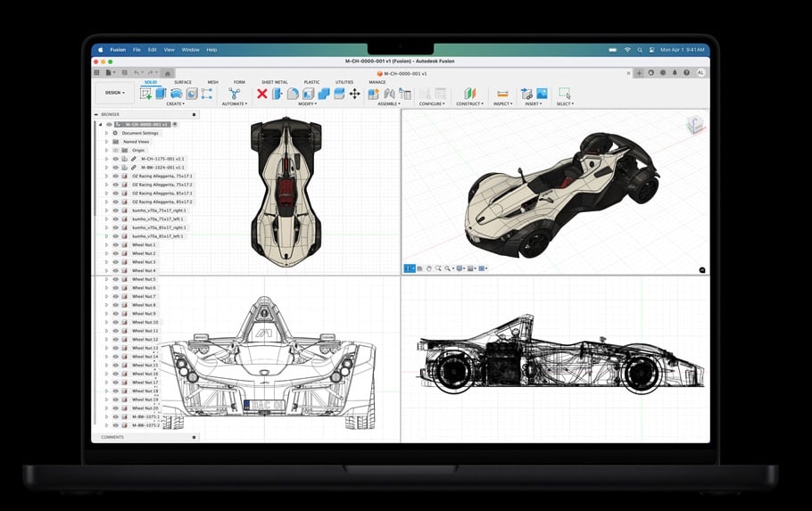This screenshot has height=511, width=812.
Task: Expand the Document Settings tree node
Action: [x=106, y=133]
